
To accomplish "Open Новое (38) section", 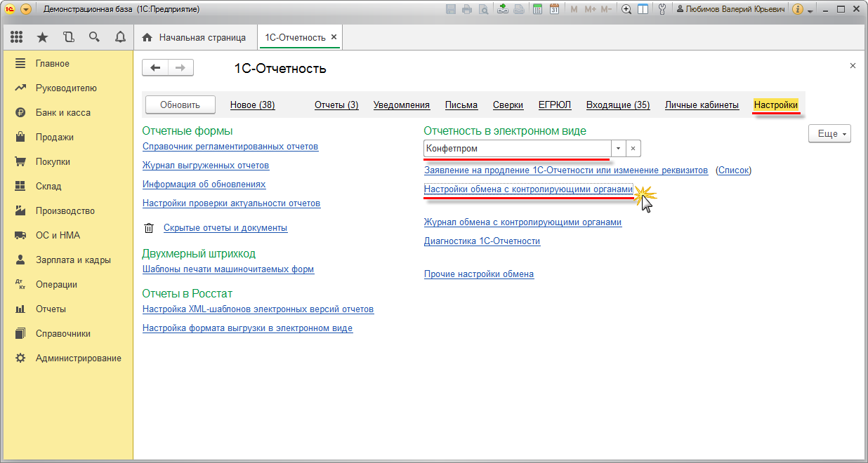I will coord(252,105).
